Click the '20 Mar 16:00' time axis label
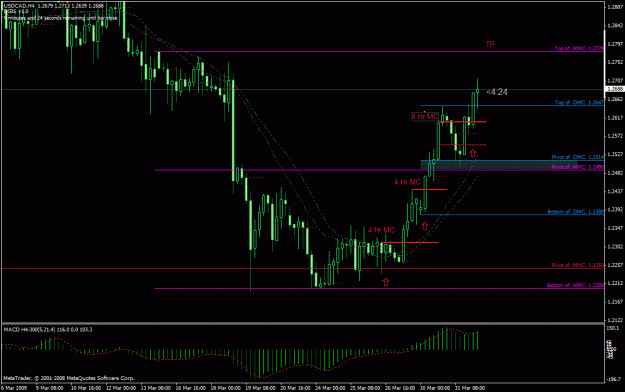 295,388
